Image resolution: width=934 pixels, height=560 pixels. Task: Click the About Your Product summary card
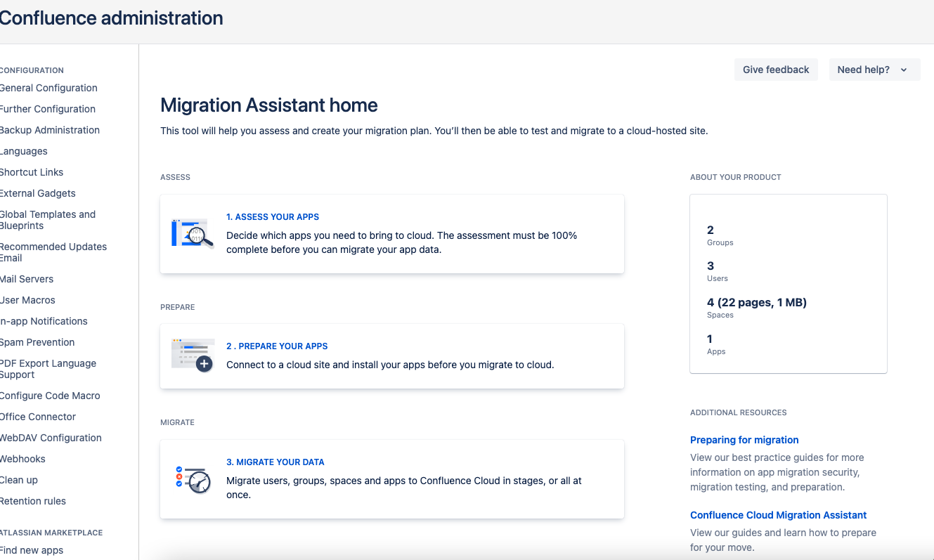[x=788, y=284]
